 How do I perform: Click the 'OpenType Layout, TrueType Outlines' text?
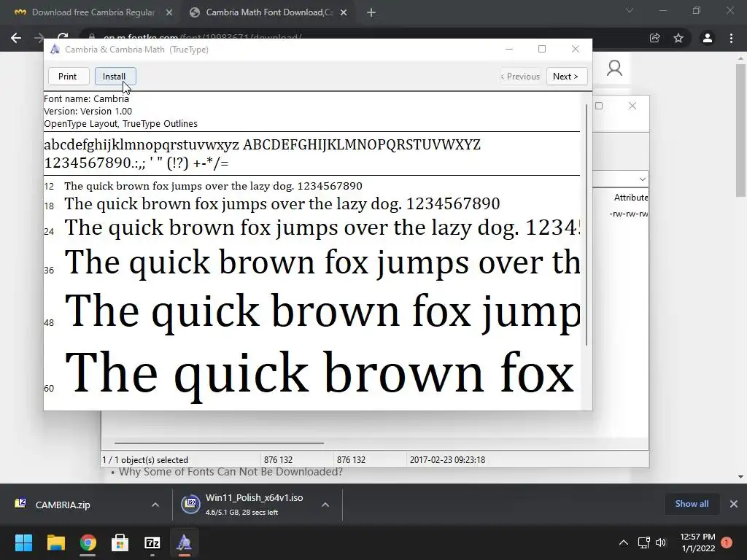coord(120,124)
